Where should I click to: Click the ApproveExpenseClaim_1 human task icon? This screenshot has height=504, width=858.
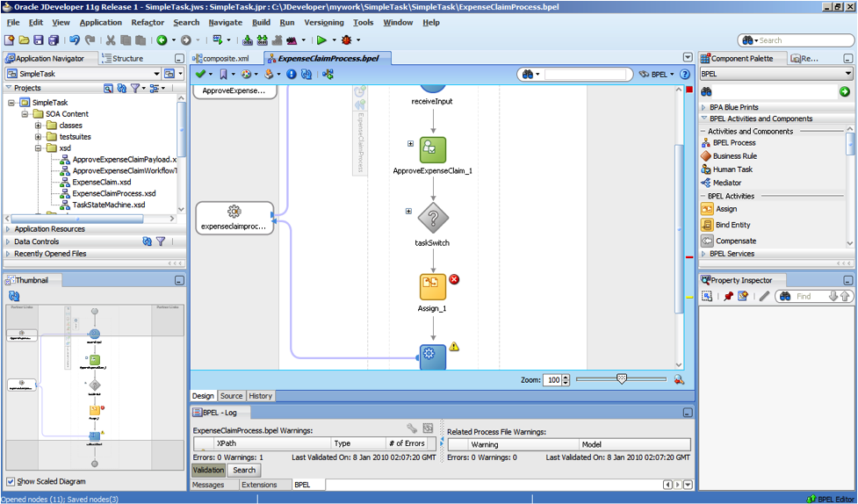(432, 150)
